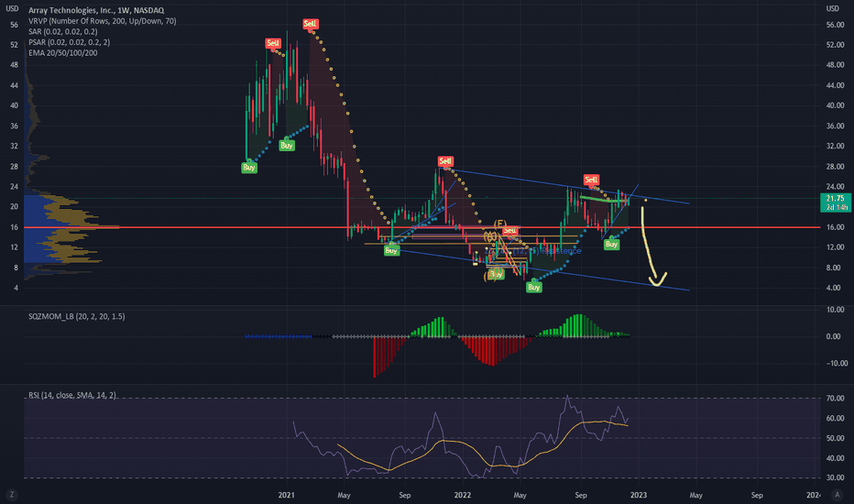Click the USD currency label on the left axis
The image size is (854, 504).
coord(11,8)
